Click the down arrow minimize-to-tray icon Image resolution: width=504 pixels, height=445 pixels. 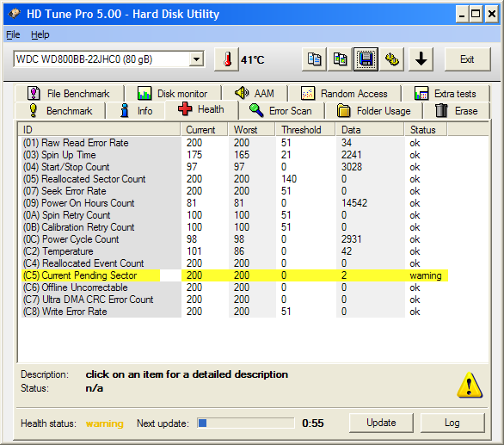coord(421,59)
